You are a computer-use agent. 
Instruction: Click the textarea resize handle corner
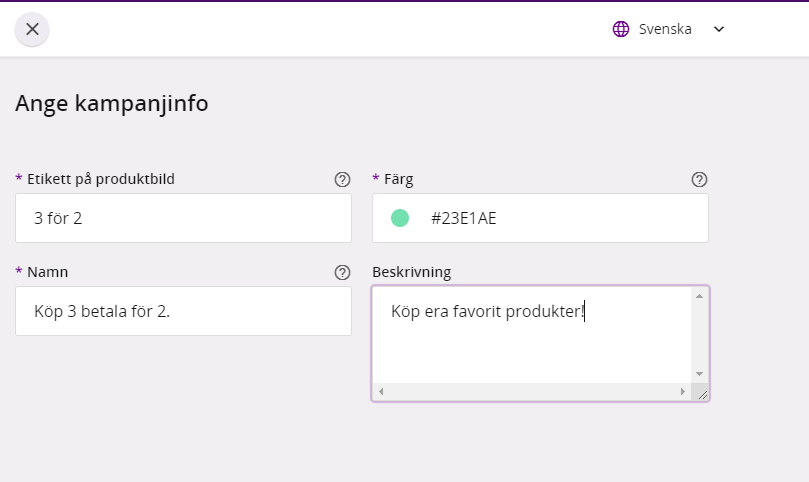702,394
